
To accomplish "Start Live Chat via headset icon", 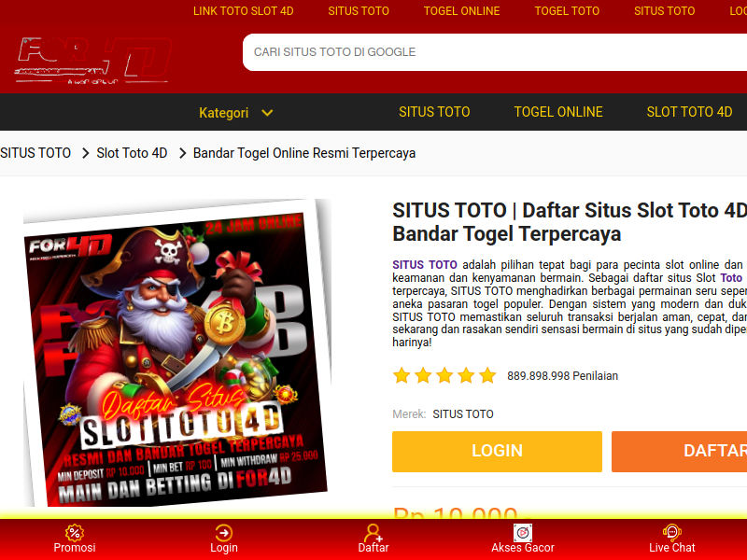I will (x=671, y=533).
